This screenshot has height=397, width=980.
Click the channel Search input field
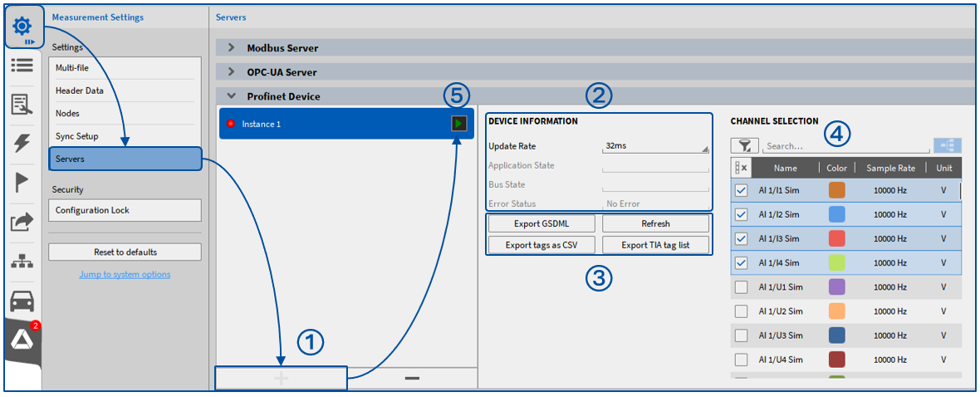click(x=845, y=146)
